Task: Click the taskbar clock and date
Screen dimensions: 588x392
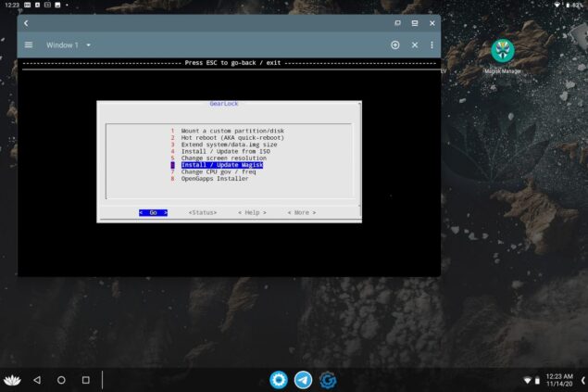Action: tap(557, 380)
